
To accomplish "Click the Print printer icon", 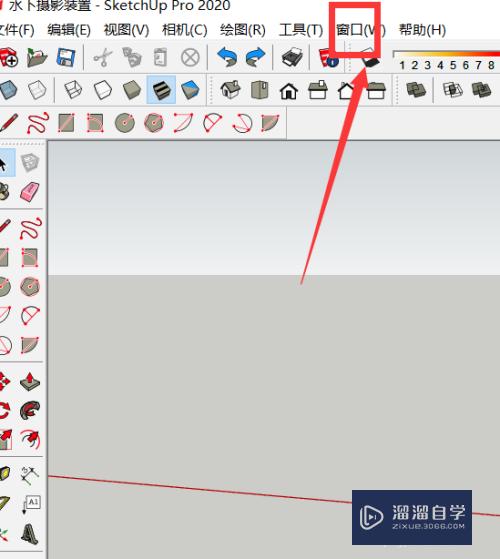I will pyautogui.click(x=292, y=57).
